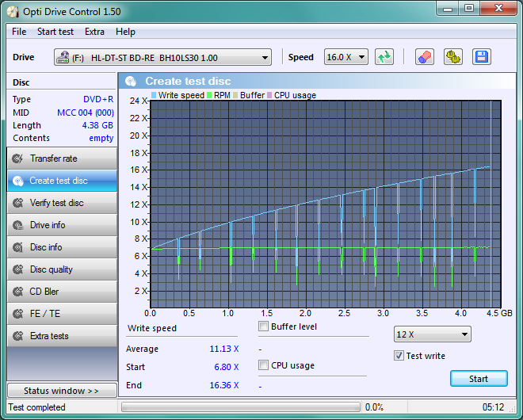The height and width of the screenshot is (420, 523).
Task: Open the options gears icon
Action: point(453,57)
